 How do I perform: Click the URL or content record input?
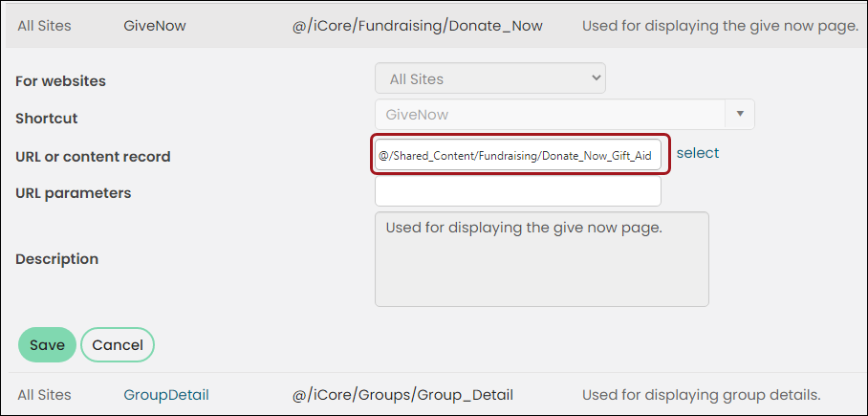517,156
